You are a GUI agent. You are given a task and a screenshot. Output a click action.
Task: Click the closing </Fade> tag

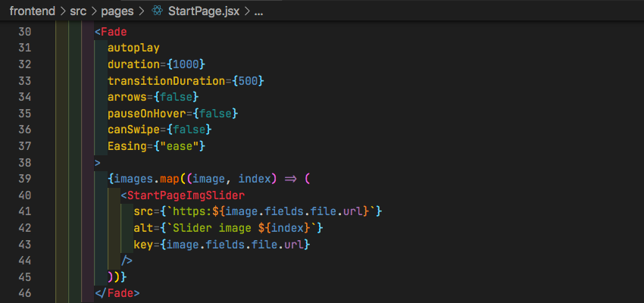tap(117, 294)
